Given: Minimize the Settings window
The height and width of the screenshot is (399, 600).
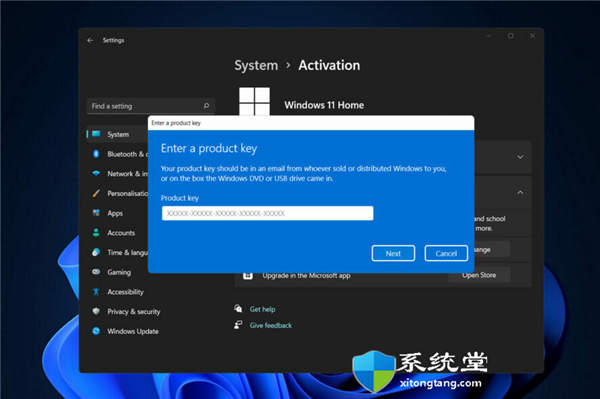Looking at the screenshot, I should pos(489,36).
